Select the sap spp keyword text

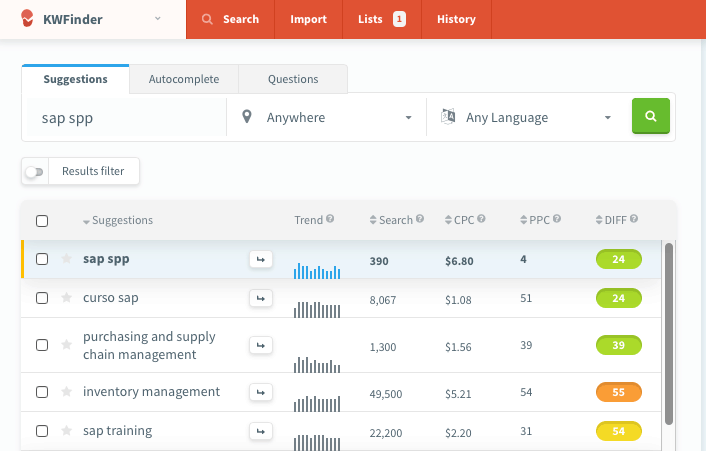coord(106,260)
